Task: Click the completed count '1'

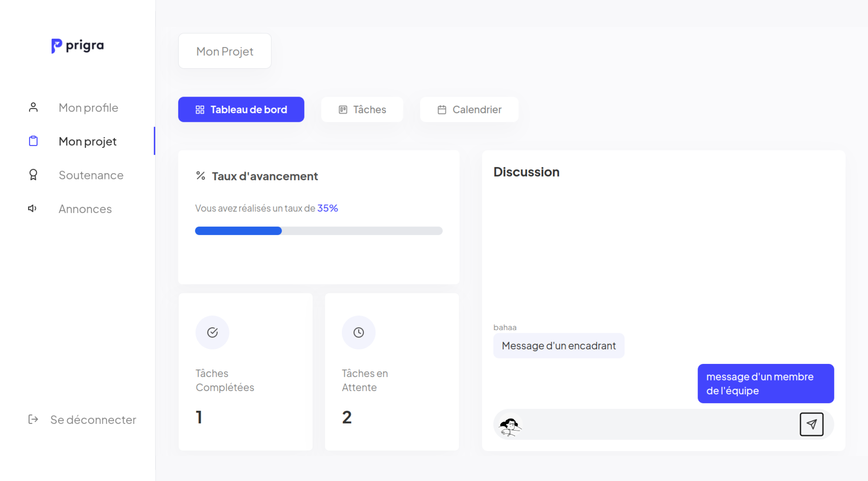Action: 199,417
